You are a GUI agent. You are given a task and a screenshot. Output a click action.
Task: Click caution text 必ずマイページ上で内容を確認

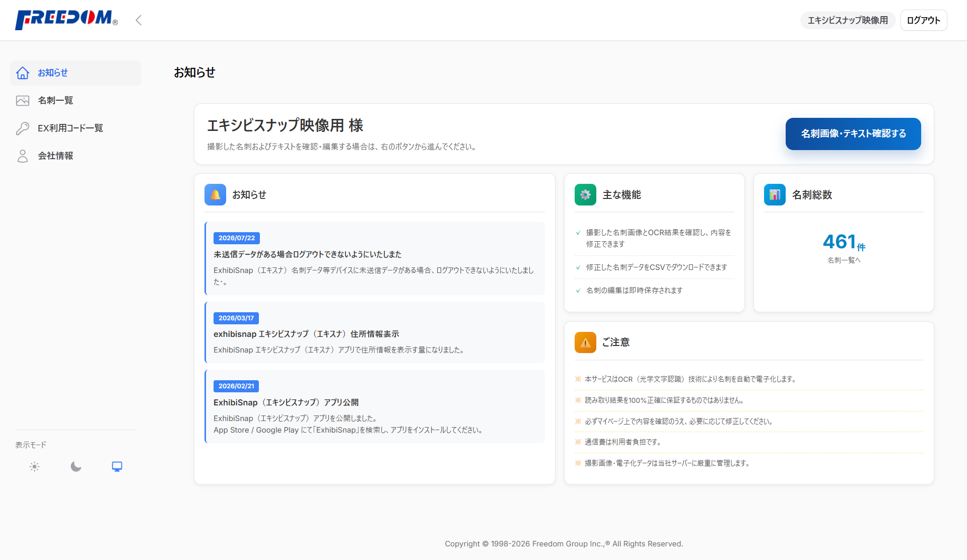coord(679,422)
